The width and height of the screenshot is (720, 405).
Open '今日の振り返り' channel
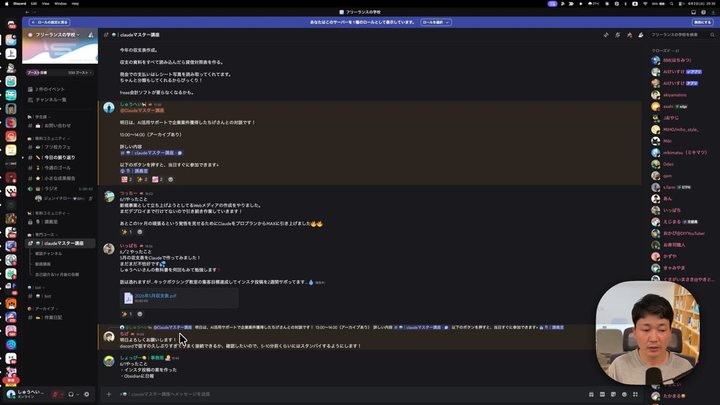coord(59,158)
